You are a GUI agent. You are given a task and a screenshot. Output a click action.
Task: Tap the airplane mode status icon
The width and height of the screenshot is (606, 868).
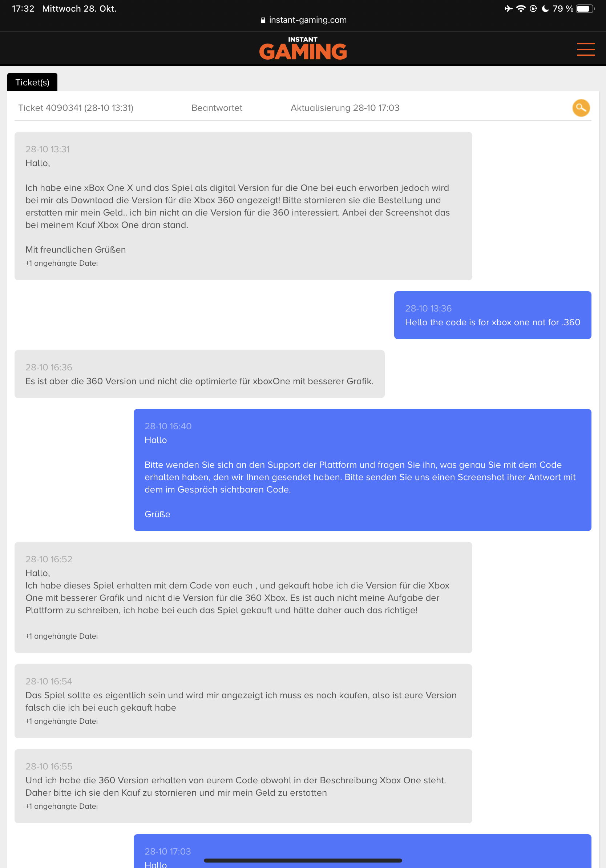(x=509, y=9)
